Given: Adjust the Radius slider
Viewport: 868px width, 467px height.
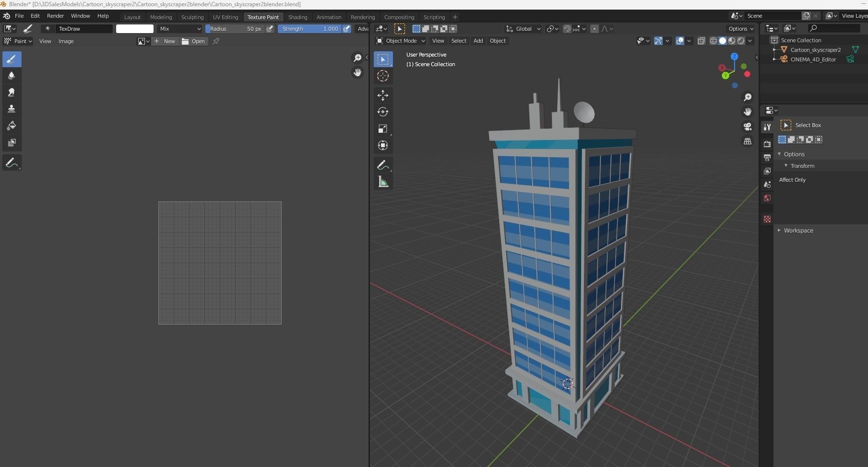Looking at the screenshot, I should (235, 29).
